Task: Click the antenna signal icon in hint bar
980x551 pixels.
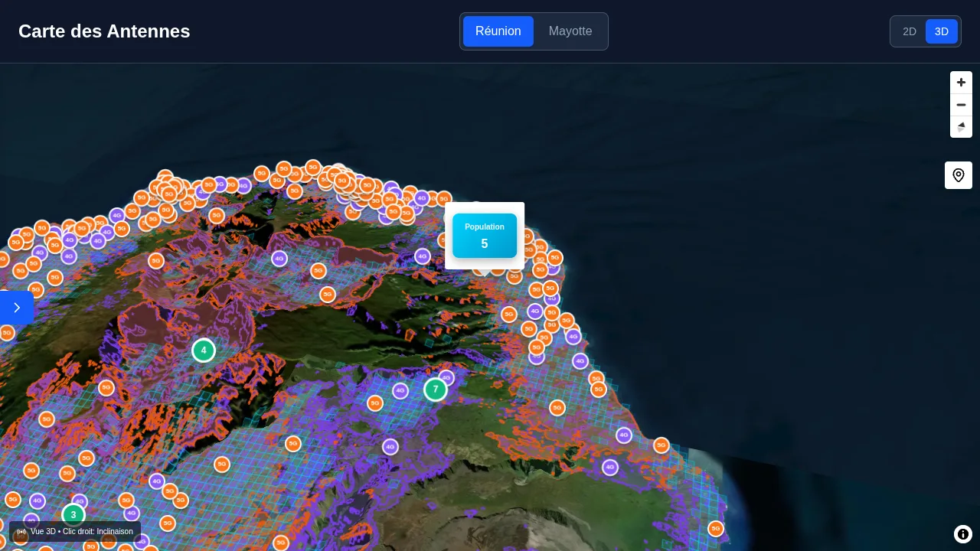Action: point(21,531)
